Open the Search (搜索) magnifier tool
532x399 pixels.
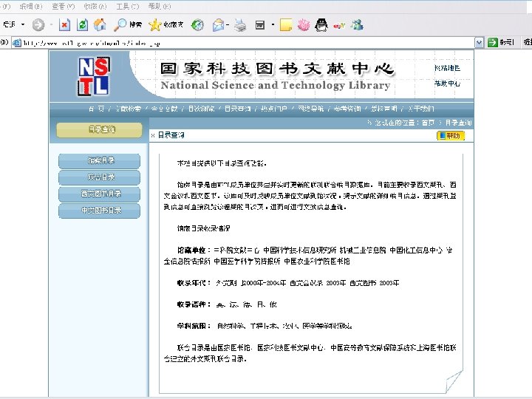coord(128,25)
